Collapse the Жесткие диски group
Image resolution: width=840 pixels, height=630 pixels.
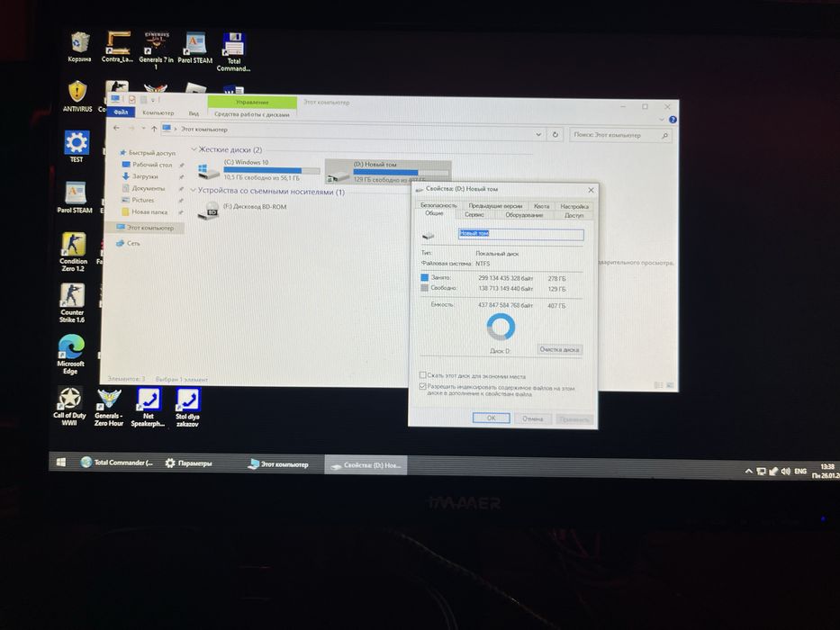click(194, 148)
